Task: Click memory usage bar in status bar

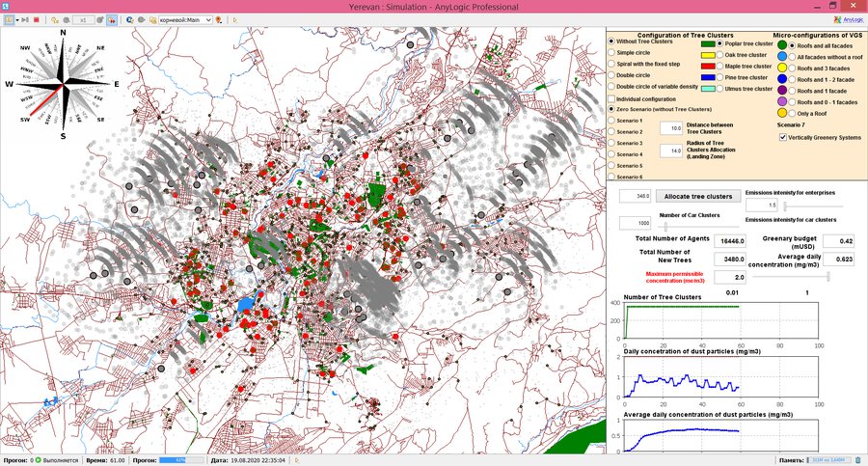Action: (828, 460)
